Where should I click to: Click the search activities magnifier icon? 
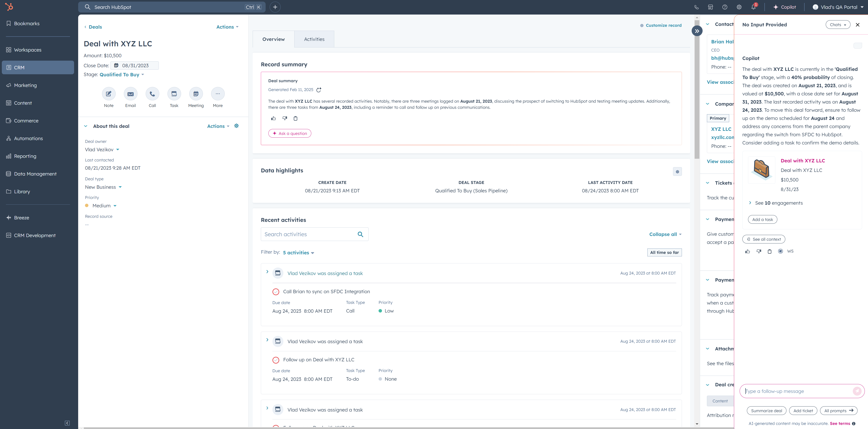point(360,234)
